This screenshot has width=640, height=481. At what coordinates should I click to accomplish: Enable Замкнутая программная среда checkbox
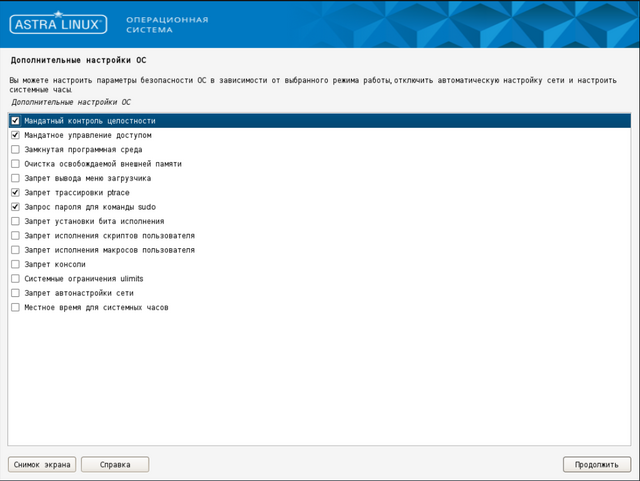15,149
